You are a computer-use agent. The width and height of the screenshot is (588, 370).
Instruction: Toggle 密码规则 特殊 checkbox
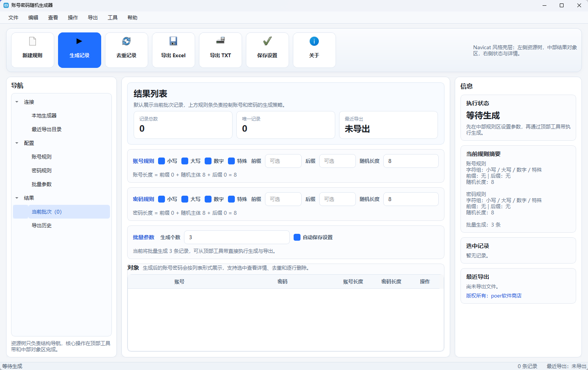(x=231, y=199)
